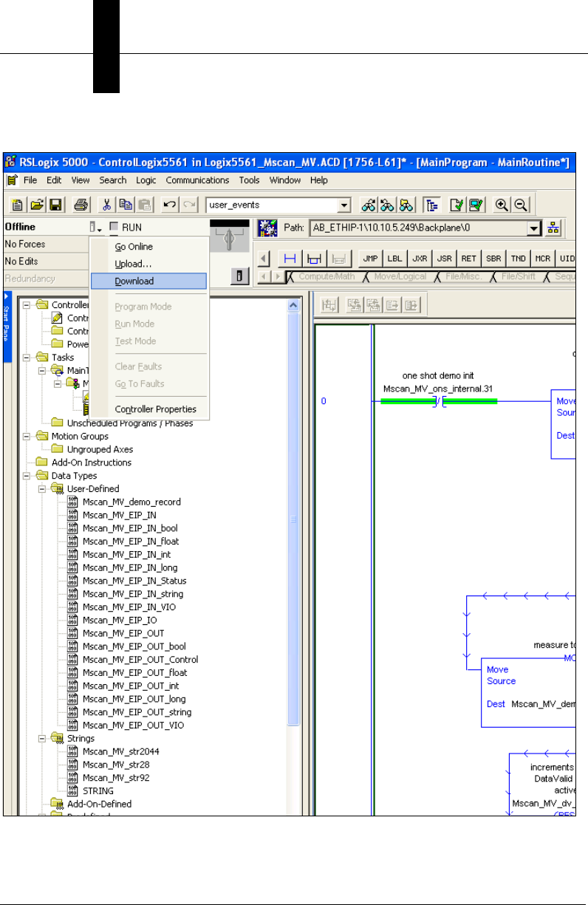
Task: Open the Communications menu
Action: 197,180
